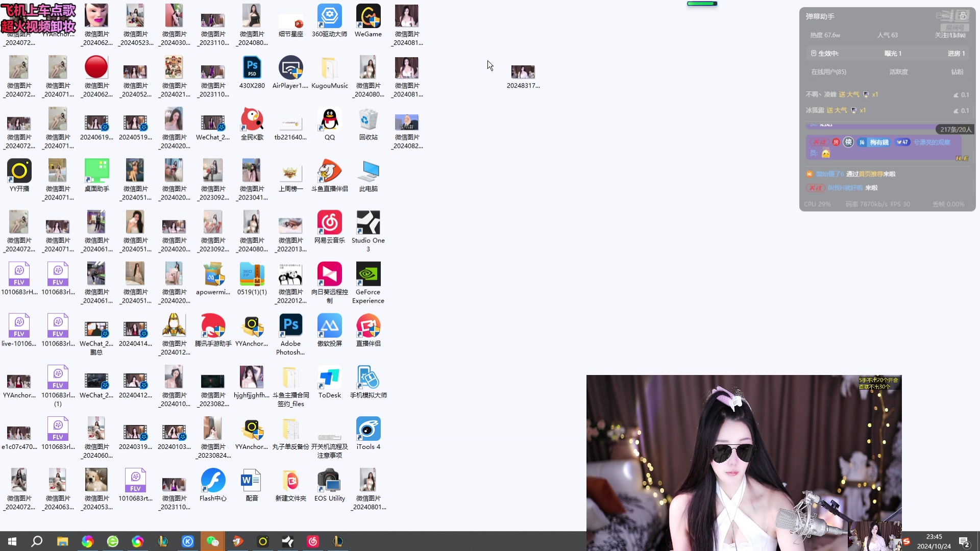Switch to the 活跃度 tab
The image size is (980, 551).
[x=898, y=72]
